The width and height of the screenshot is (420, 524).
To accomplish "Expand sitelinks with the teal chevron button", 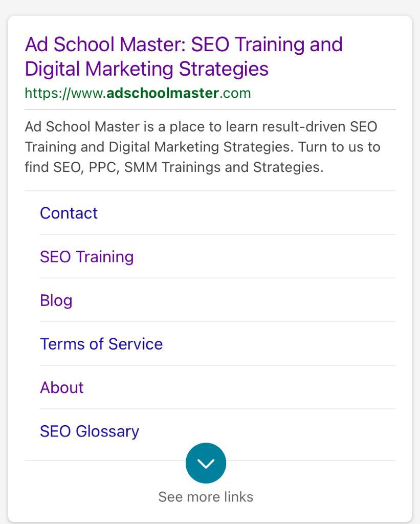I will click(206, 463).
